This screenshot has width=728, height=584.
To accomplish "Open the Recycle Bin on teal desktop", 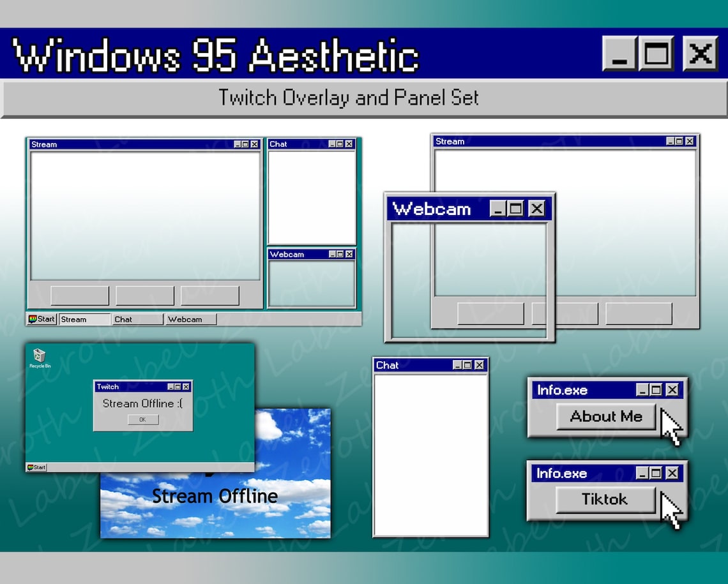I will 39,356.
